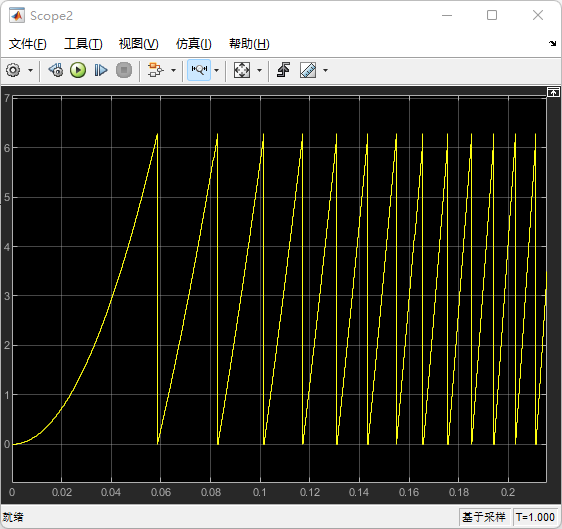Open the 帮助(H) menu
Viewport: 562px width, 529px height.
(x=249, y=44)
